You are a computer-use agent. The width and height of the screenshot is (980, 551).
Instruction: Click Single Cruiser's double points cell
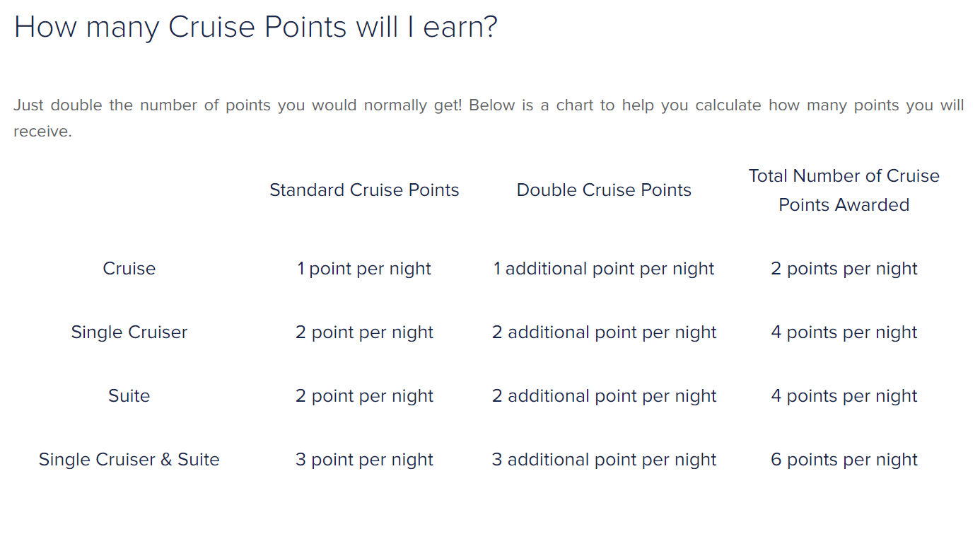pos(604,332)
